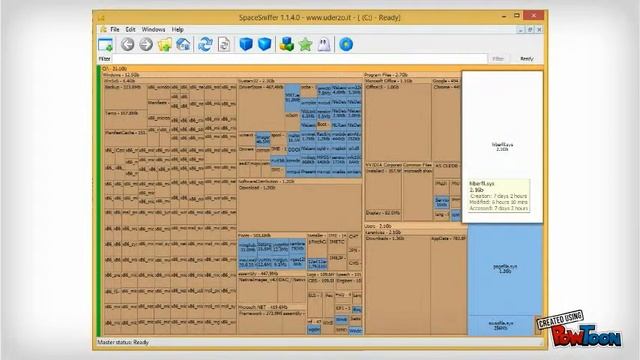The height and width of the screenshot is (360, 640).
Task: Click the NVIDIA Corporation folder header
Action: tap(383, 165)
